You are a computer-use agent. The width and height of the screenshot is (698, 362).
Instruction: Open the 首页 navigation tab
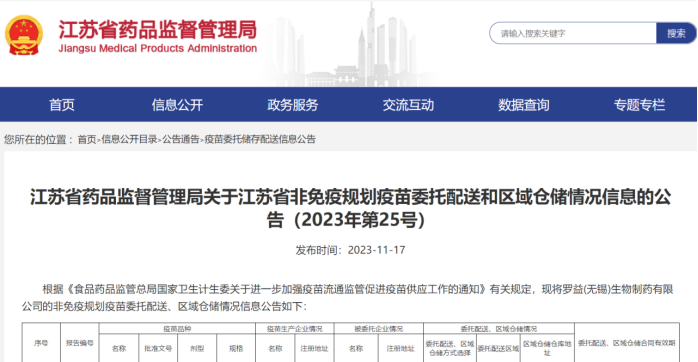click(62, 105)
